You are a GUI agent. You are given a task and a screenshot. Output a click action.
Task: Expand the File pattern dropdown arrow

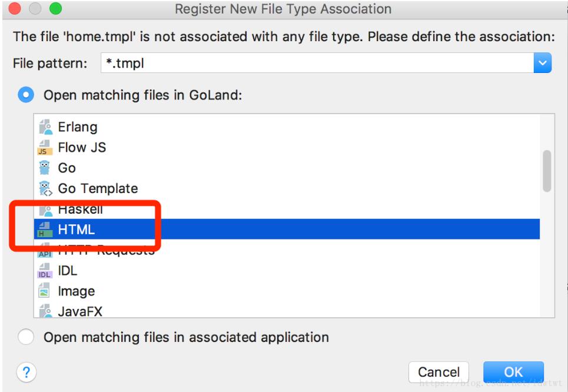[542, 63]
